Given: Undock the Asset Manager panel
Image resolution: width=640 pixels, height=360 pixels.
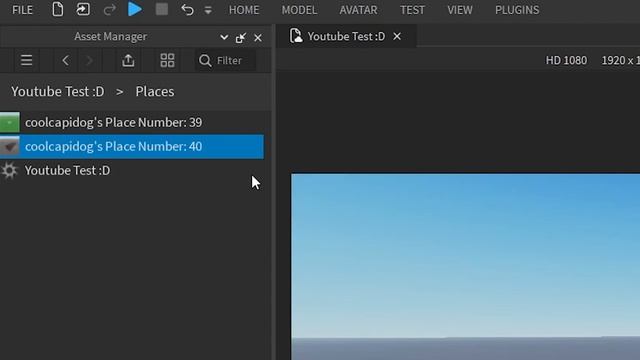Looking at the screenshot, I should tap(241, 38).
